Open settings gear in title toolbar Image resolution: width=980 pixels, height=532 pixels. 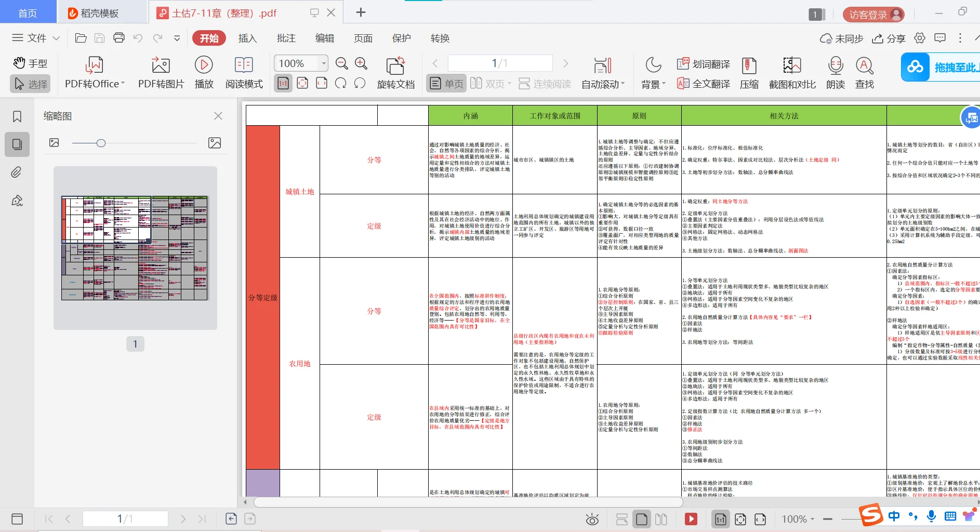920,38
